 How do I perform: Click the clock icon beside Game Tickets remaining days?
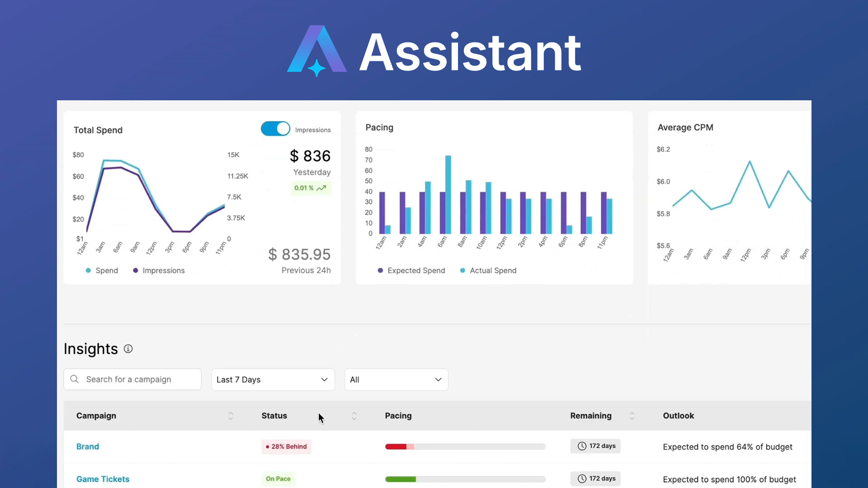582,479
